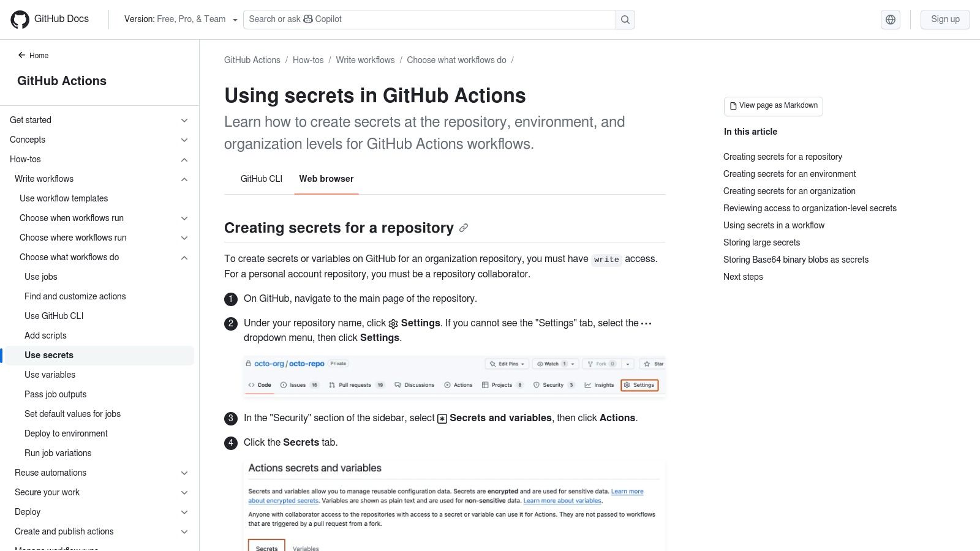Open Use variables sidebar item
The width and height of the screenshot is (980, 551).
[x=50, y=375]
